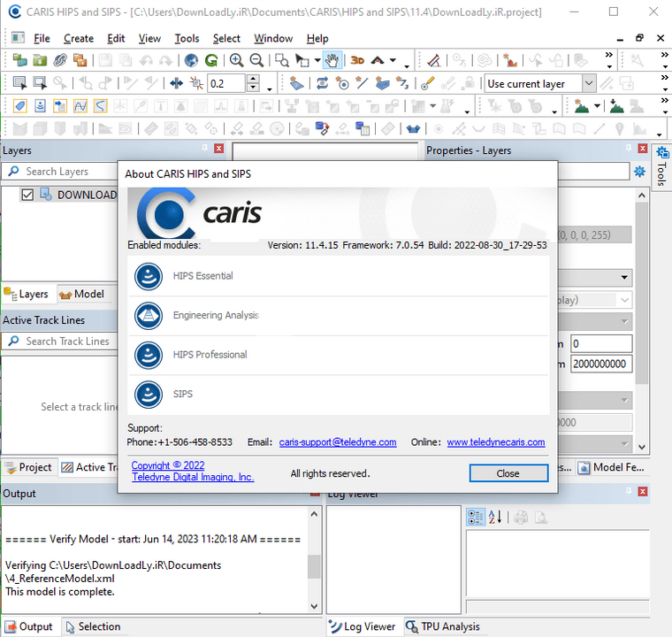Click the new surface green mountain icon
Viewport: 672px width, 637px height.
coord(582,106)
